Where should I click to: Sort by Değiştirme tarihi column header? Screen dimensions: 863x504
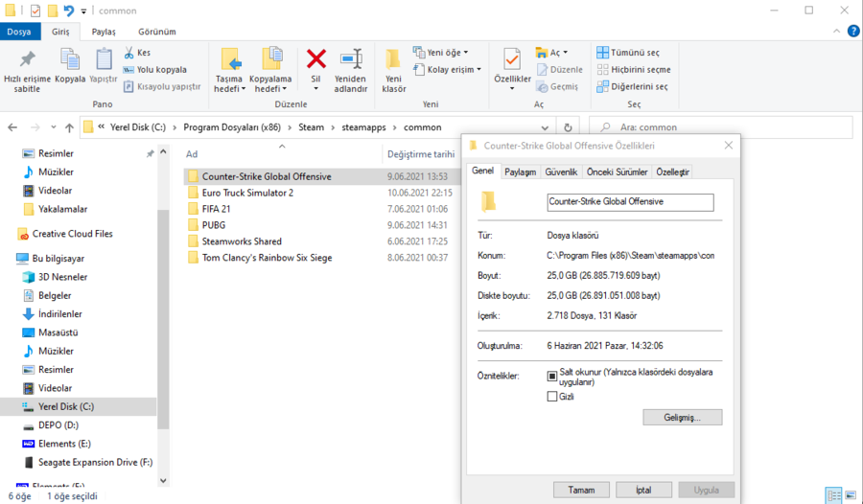tap(421, 154)
